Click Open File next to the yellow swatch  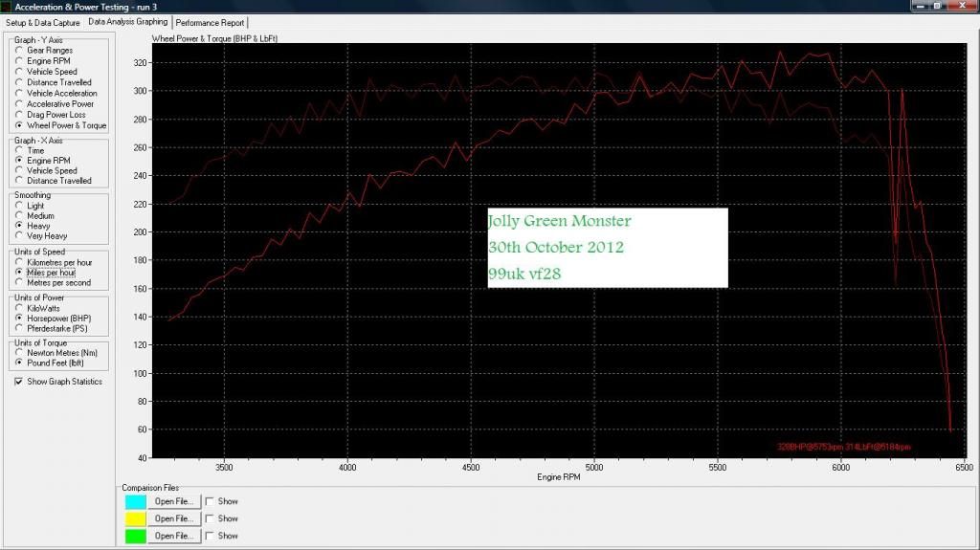point(174,518)
